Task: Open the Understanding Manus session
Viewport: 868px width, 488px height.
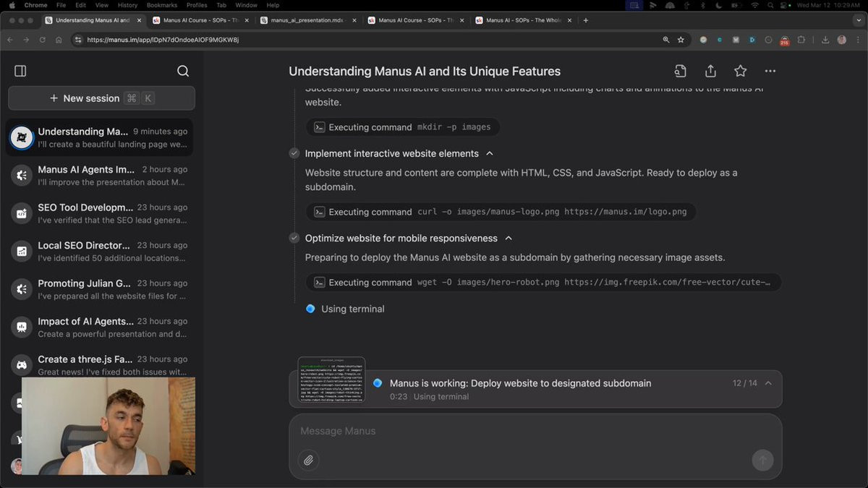Action: 99,137
